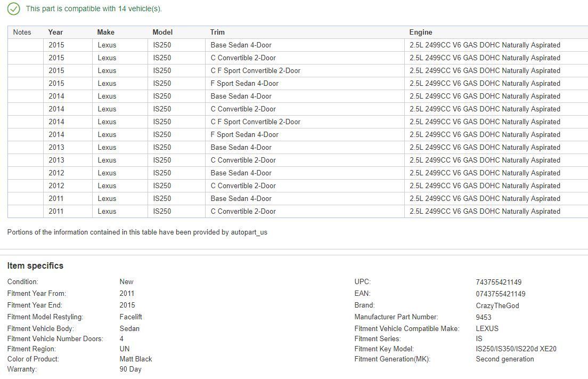588x379 pixels.
Task: Click the Engine column header
Action: point(420,32)
